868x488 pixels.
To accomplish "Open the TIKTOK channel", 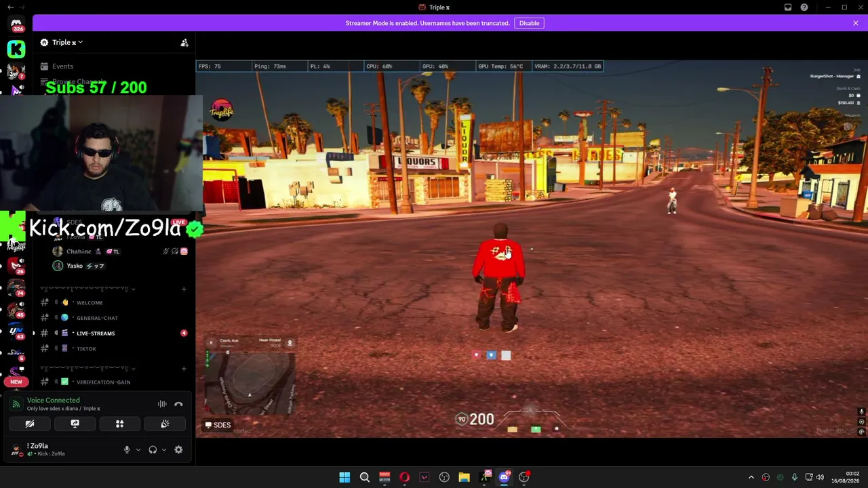I will pos(114,349).
